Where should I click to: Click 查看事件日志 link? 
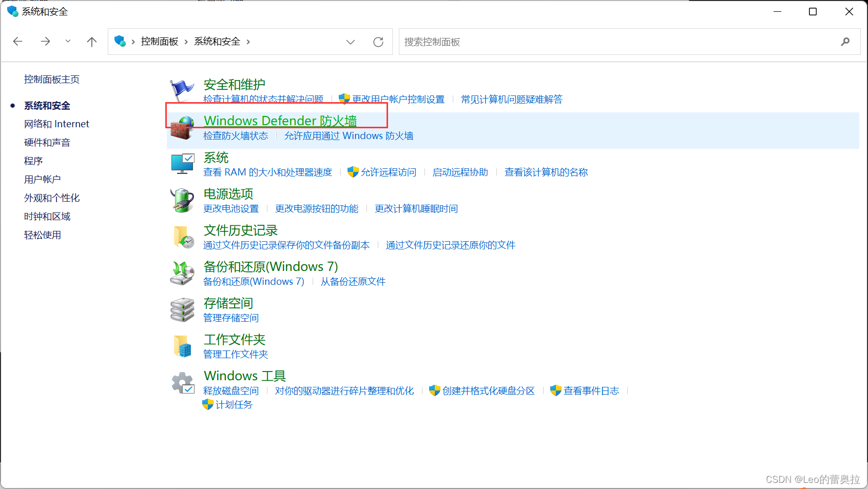point(591,390)
